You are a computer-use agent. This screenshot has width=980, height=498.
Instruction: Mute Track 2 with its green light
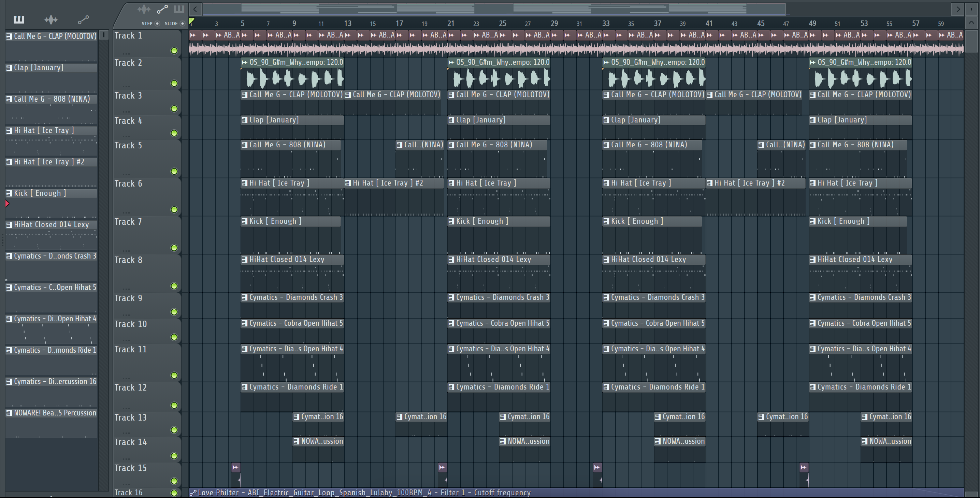click(174, 83)
